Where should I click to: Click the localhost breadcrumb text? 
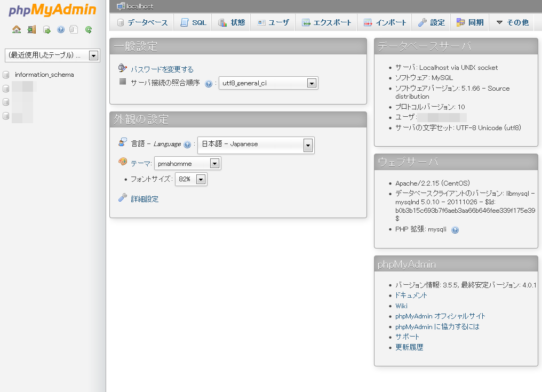pos(140,6)
